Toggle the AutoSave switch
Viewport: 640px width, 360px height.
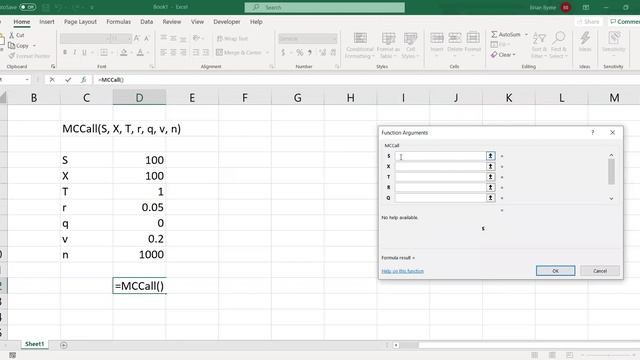(27, 7)
